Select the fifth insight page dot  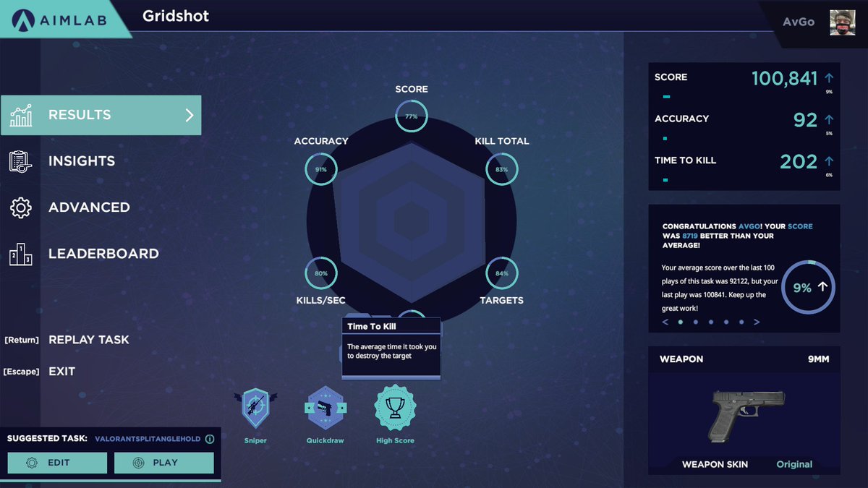(x=741, y=322)
